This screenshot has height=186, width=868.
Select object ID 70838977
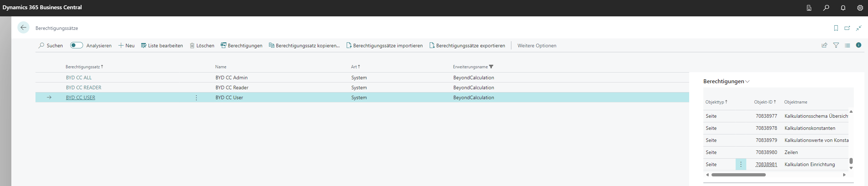coord(767,116)
